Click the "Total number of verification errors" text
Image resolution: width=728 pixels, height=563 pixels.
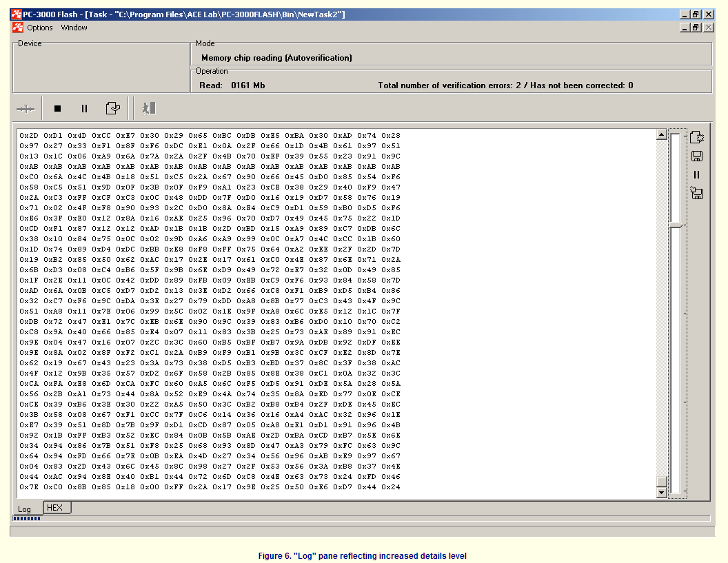click(505, 85)
